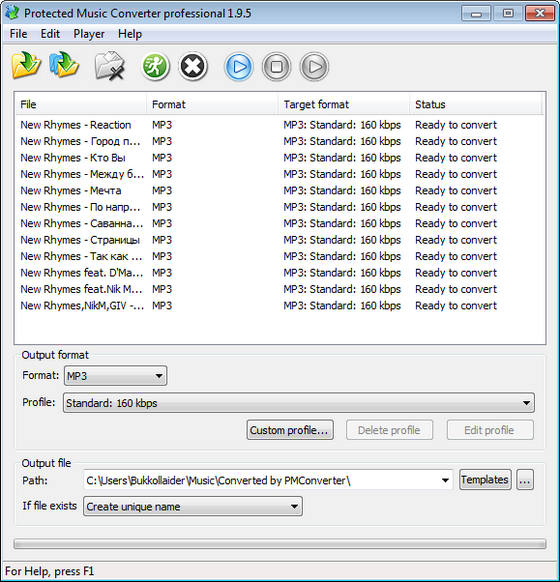This screenshot has width=560, height=582.
Task: Stop playback using the gray stop button
Action: 276,67
